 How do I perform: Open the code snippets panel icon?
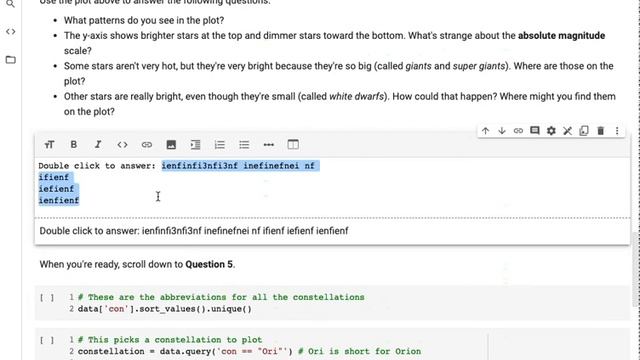[11, 31]
